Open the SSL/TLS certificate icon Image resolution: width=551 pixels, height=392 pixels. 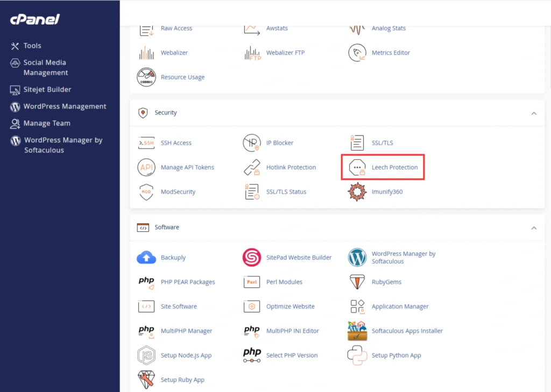click(x=357, y=143)
